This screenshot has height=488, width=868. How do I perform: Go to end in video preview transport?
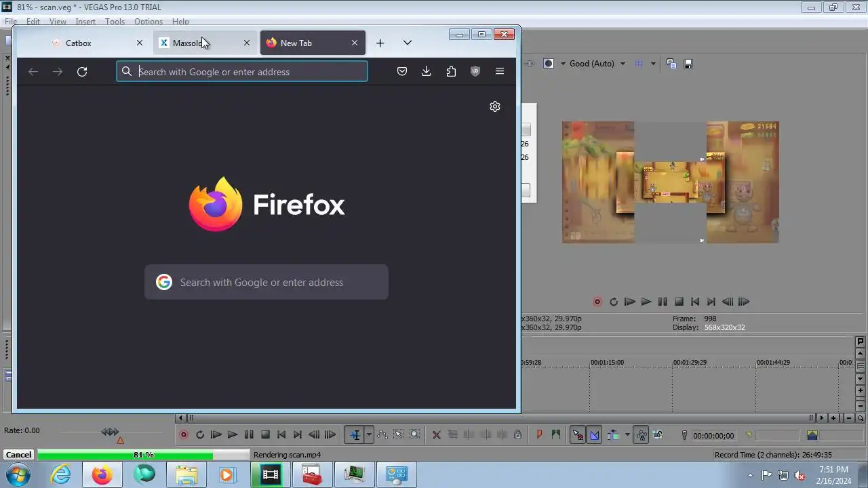(711, 302)
